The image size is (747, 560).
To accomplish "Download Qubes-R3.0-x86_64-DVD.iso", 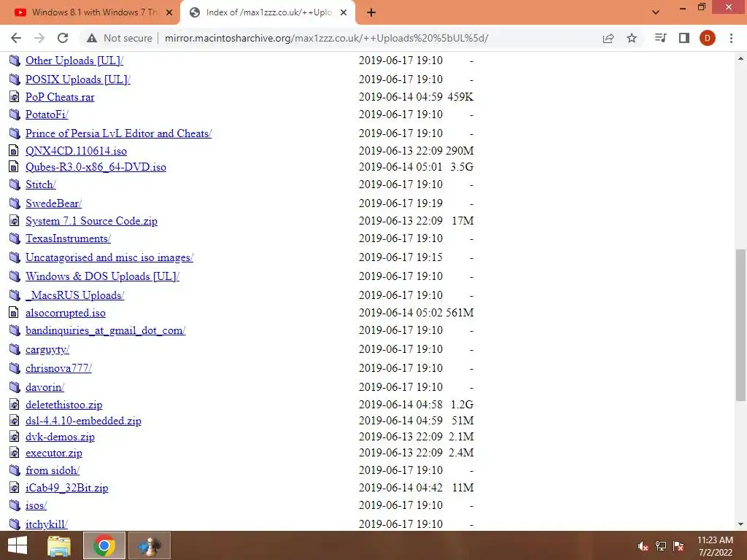I will click(96, 167).
